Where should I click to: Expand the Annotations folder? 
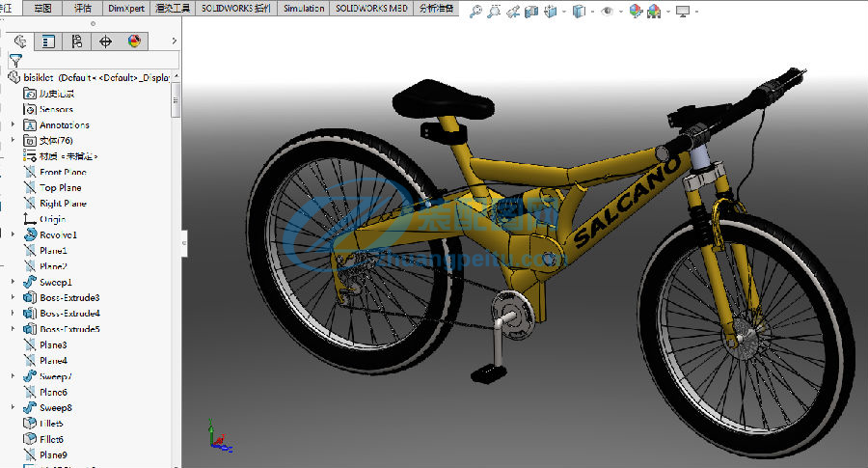point(13,124)
